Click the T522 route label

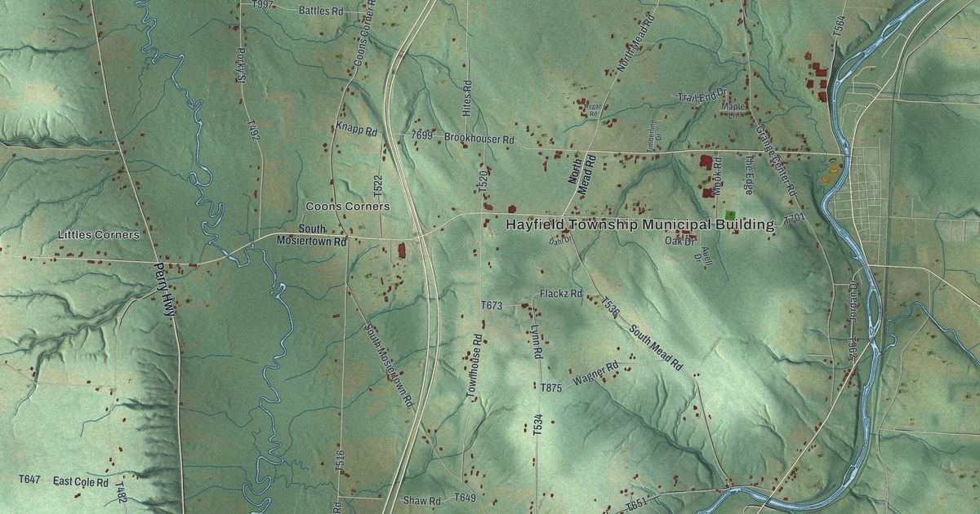point(377,187)
